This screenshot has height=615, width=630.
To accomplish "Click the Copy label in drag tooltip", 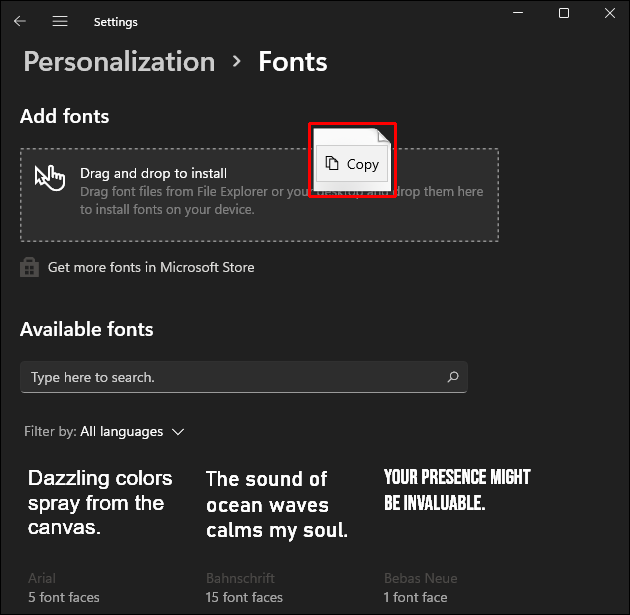I will 363,164.
